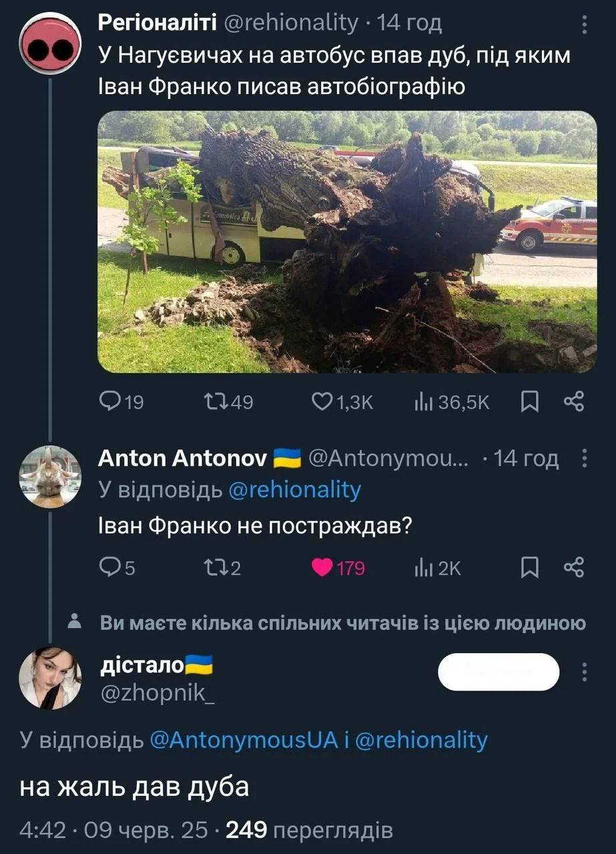Retweet the Регіоналіті post
616x854 pixels.
214,401
